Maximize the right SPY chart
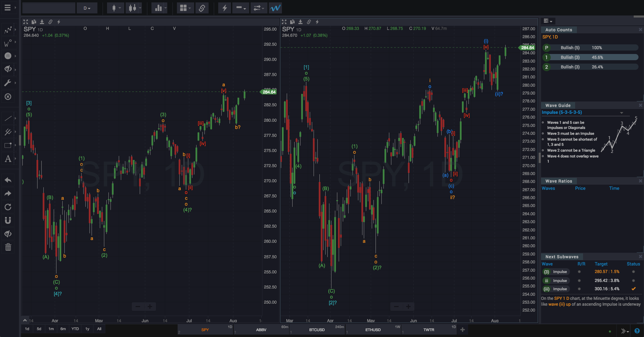Viewport: 644px width, 337px height. pyautogui.click(x=284, y=22)
